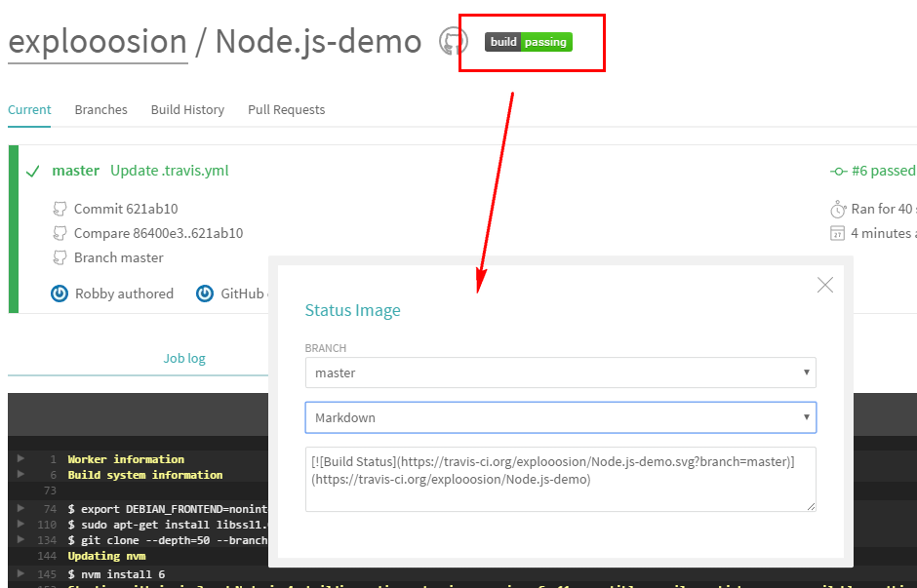Open the Pull Requests tab

pyautogui.click(x=286, y=110)
